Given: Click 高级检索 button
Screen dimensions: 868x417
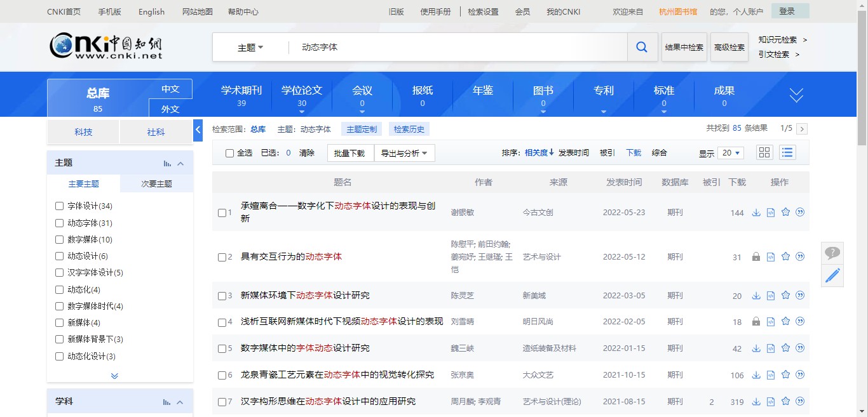Looking at the screenshot, I should (x=729, y=47).
